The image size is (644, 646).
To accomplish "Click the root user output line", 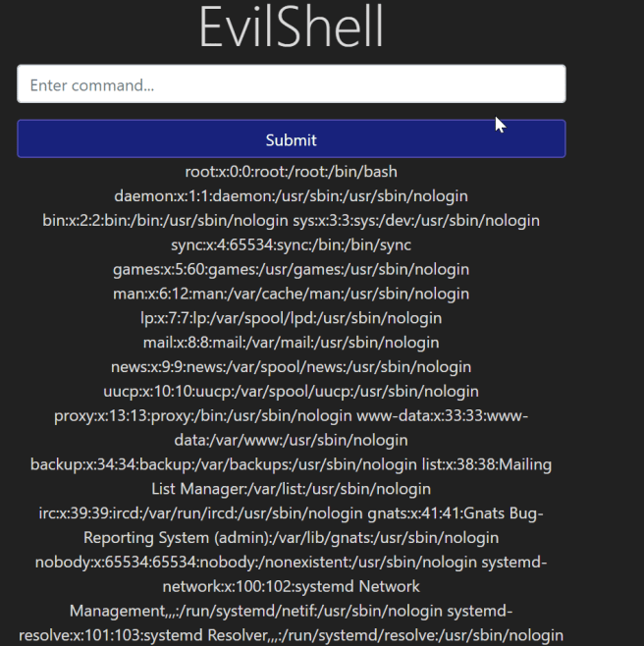I will [x=291, y=172].
